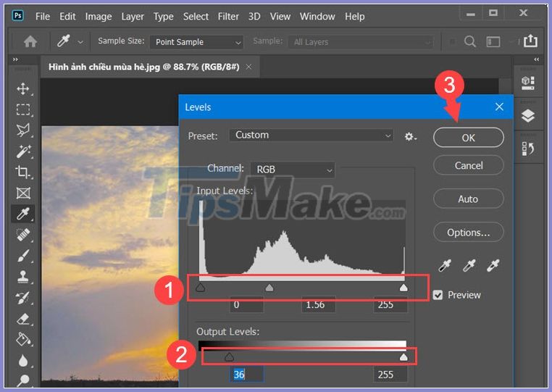Select the Crop tool
The height and width of the screenshot is (392, 552).
point(23,172)
